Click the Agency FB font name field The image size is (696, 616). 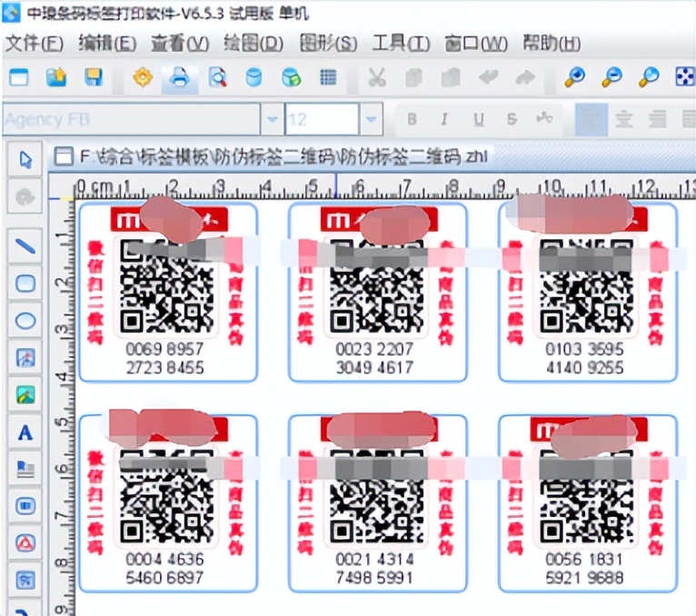pyautogui.click(x=132, y=119)
